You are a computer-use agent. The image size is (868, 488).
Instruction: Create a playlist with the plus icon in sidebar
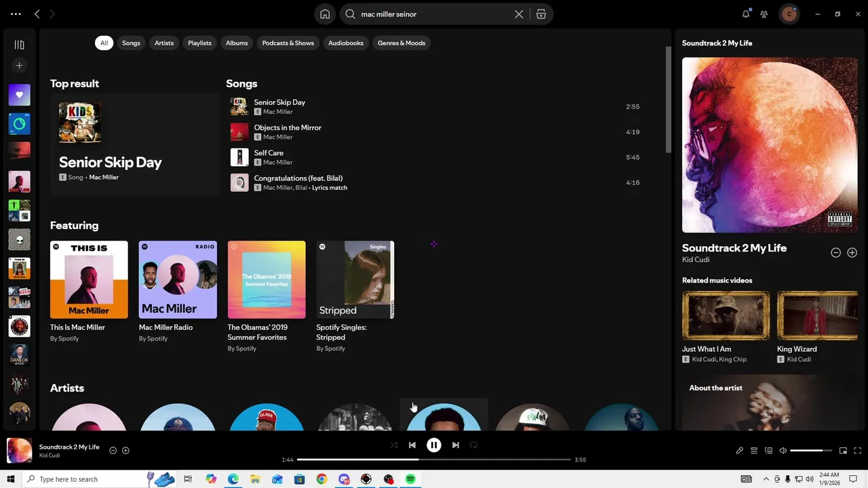[19, 66]
